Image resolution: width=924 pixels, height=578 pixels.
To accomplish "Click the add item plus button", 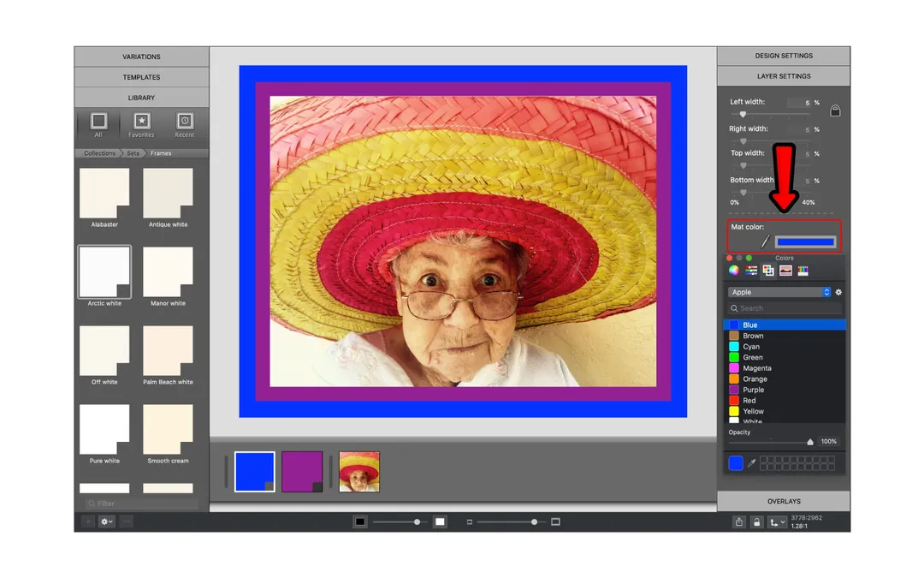I will point(88,521).
